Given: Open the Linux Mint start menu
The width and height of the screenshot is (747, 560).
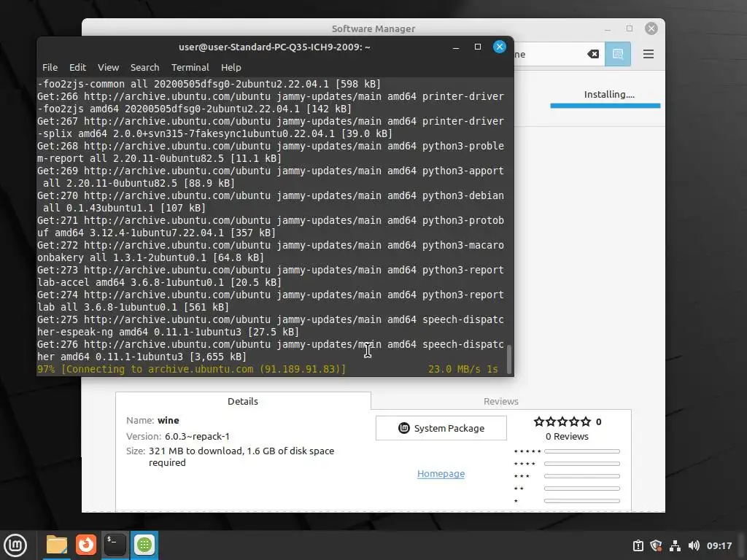Looking at the screenshot, I should coord(16,545).
